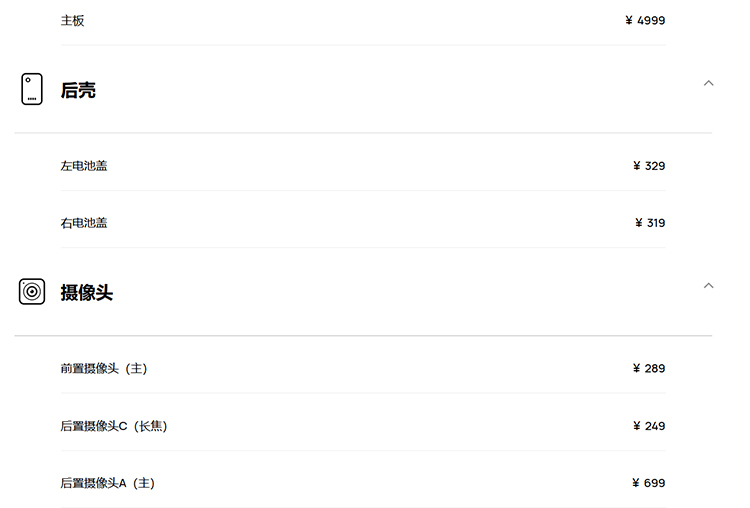Click the 主板 price ¥ 4999
This screenshot has height=508, width=750.
(x=645, y=21)
